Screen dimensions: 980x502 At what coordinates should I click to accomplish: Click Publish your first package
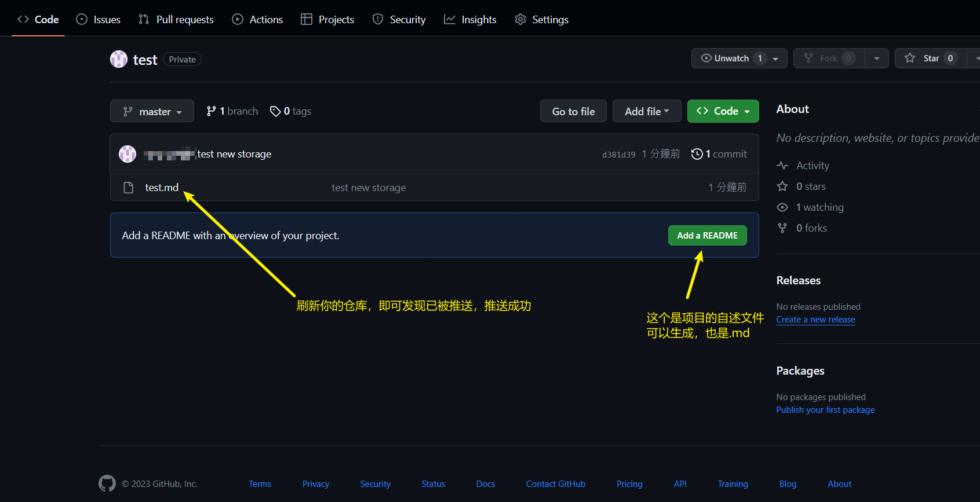[x=825, y=410]
